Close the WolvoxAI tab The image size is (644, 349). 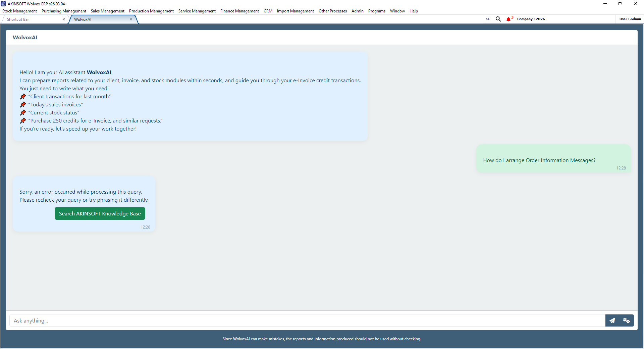[131, 19]
